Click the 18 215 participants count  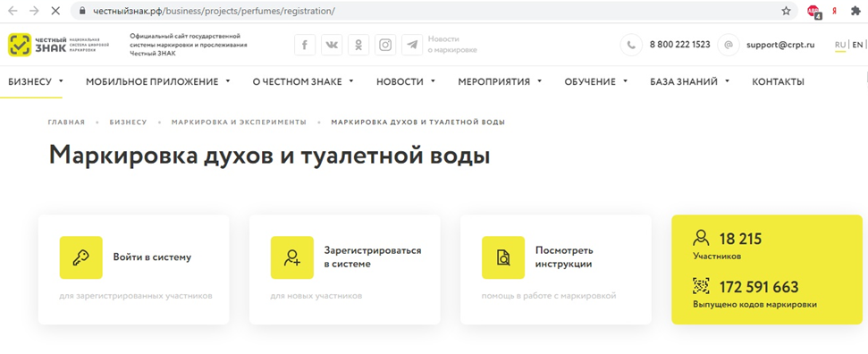pos(741,240)
